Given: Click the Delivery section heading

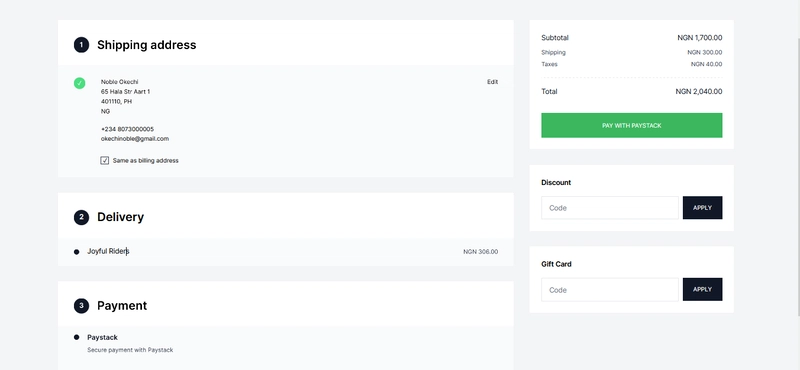Looking at the screenshot, I should coord(120,217).
